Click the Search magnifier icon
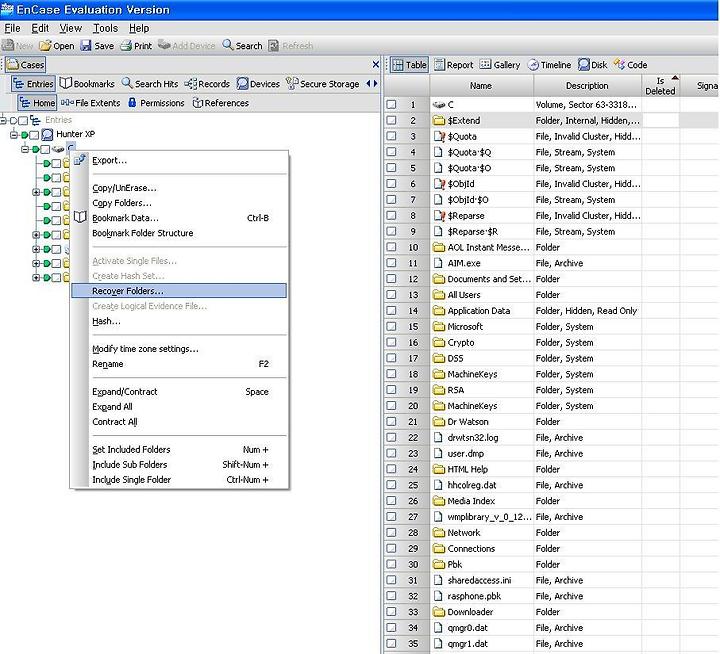 point(228,45)
